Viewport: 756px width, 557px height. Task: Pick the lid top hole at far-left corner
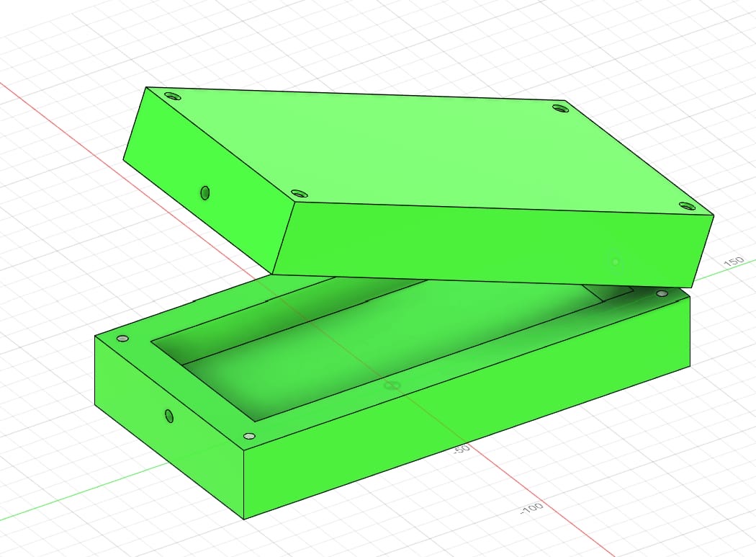click(x=173, y=96)
